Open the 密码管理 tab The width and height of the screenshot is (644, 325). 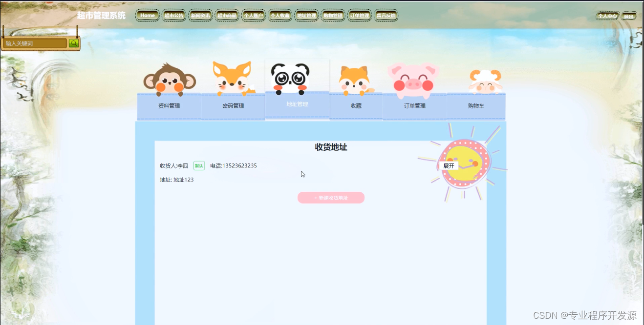click(x=233, y=106)
